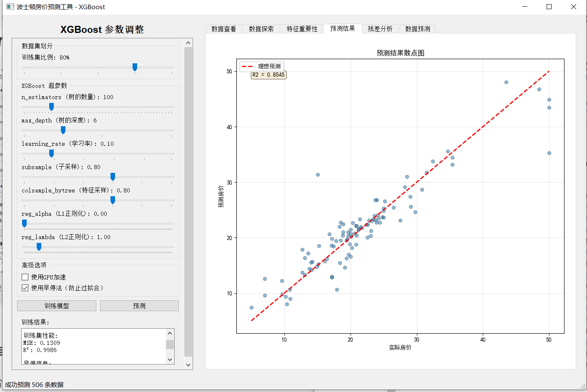Click inside the 训练结果 text box
587x392 pixels.
(x=94, y=346)
